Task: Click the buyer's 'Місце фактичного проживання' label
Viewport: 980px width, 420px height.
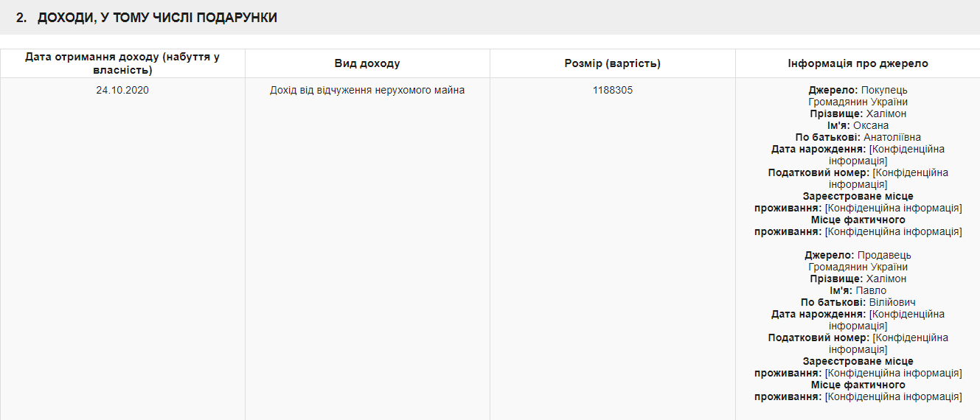Action: [x=858, y=220]
